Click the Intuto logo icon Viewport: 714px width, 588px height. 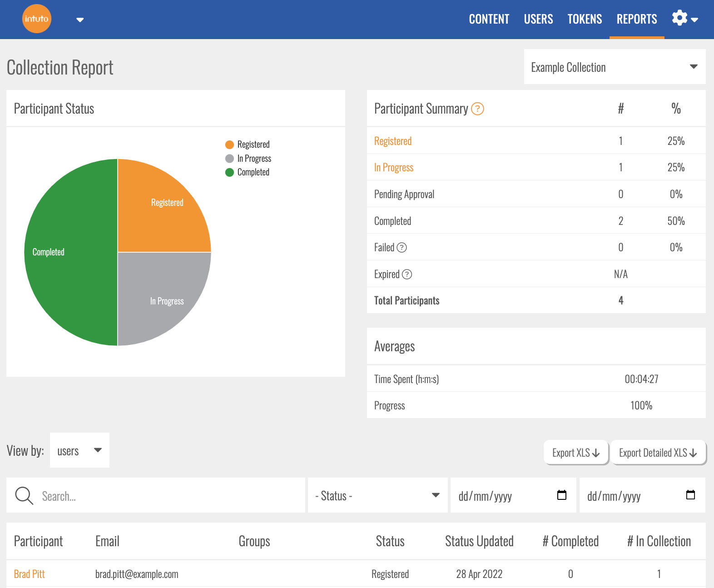coord(37,19)
